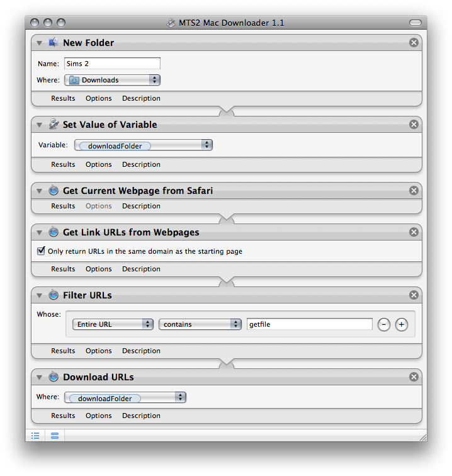Image resolution: width=452 pixels, height=476 pixels.
Task: Show Description of Set Value of Variable
Action: pyautogui.click(x=141, y=164)
